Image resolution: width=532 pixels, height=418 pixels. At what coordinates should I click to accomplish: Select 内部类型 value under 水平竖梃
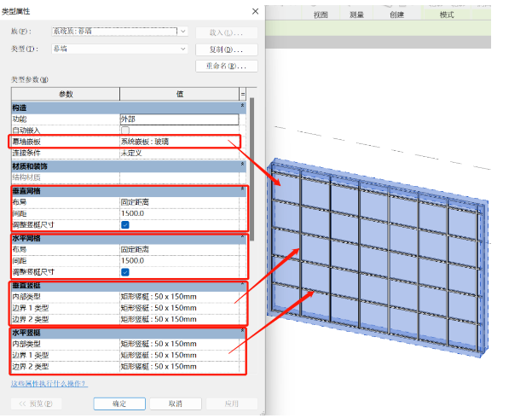(x=179, y=344)
